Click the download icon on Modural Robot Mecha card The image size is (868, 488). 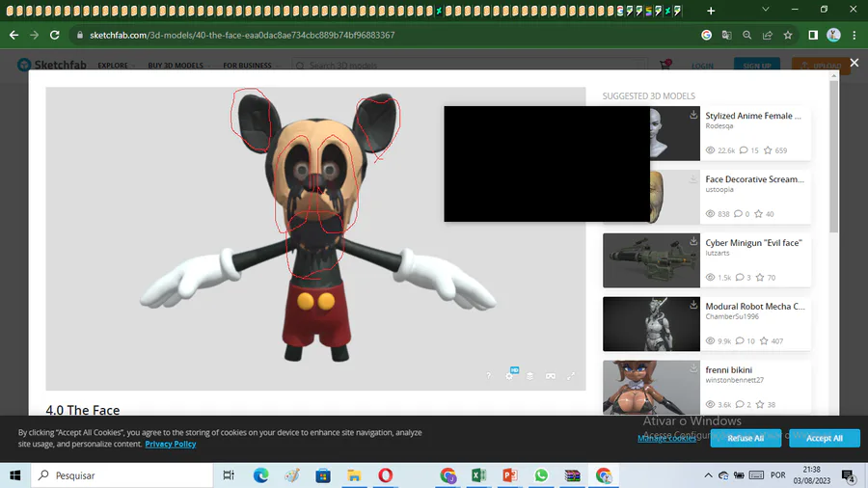693,305
